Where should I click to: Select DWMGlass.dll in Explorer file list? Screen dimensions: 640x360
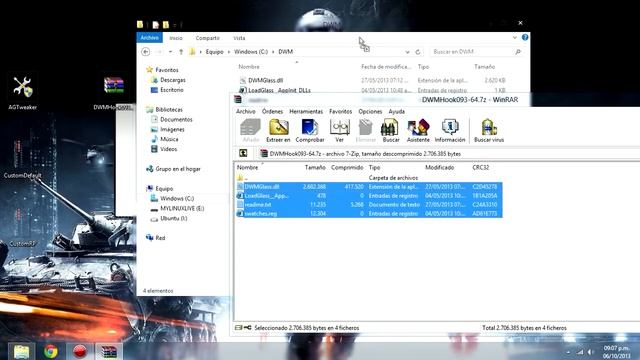(266, 80)
